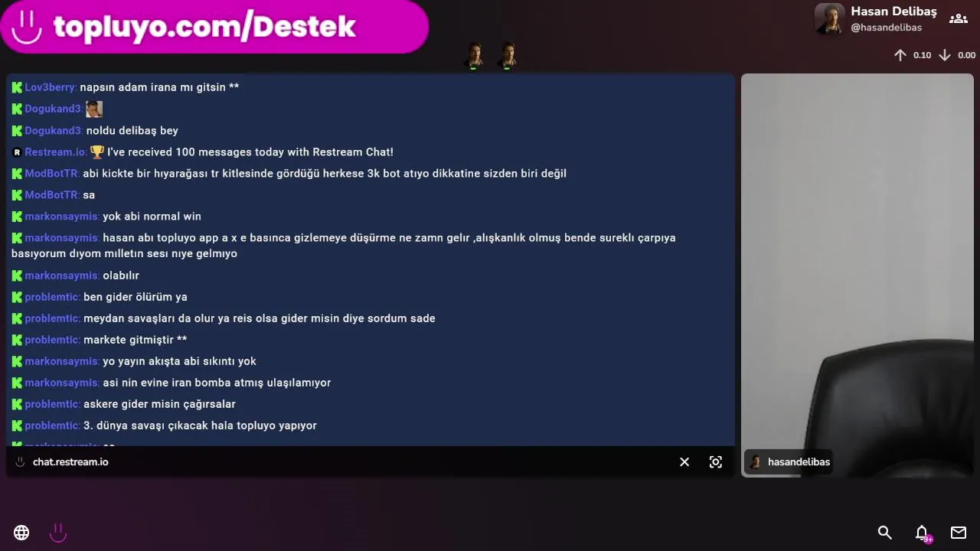
Task: Click the hasandelibas camera name tag
Action: tap(790, 462)
